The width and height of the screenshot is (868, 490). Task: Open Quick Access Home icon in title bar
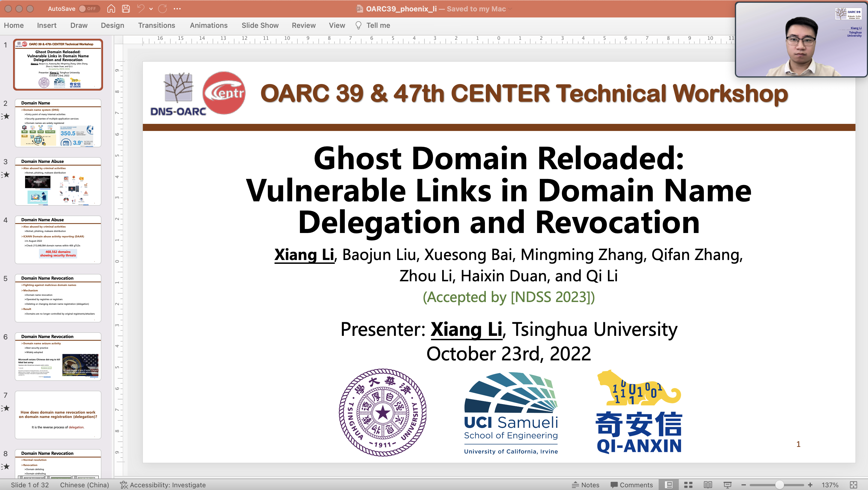(111, 9)
